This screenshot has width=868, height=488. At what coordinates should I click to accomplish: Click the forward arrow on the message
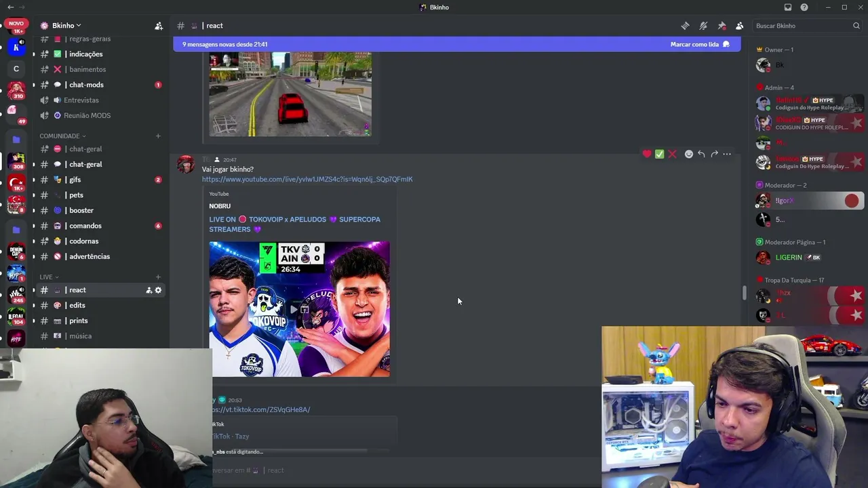click(714, 154)
